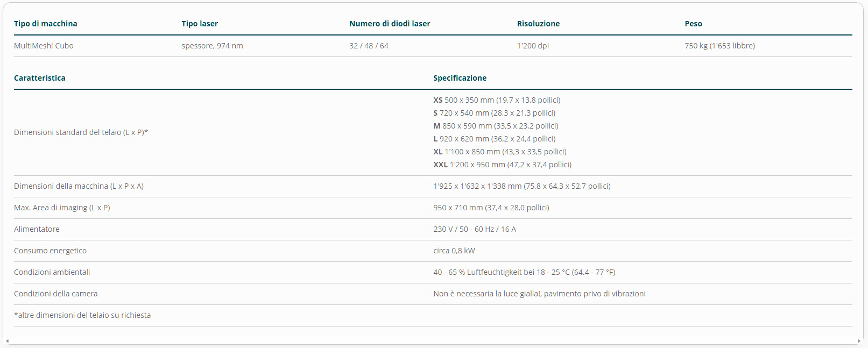
Task: Click 'Dimensioni standard del telaio (L x P)*'
Action: [x=81, y=132]
